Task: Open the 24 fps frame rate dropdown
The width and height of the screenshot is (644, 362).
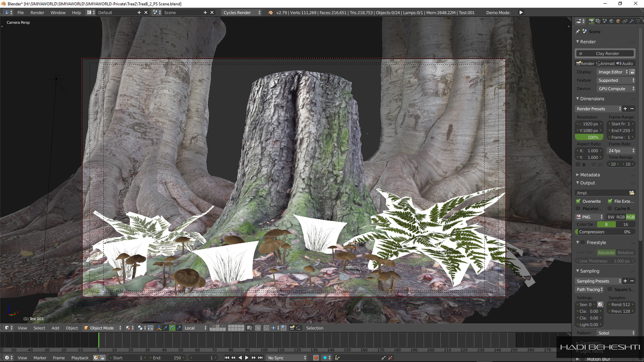Action: pyautogui.click(x=621, y=151)
